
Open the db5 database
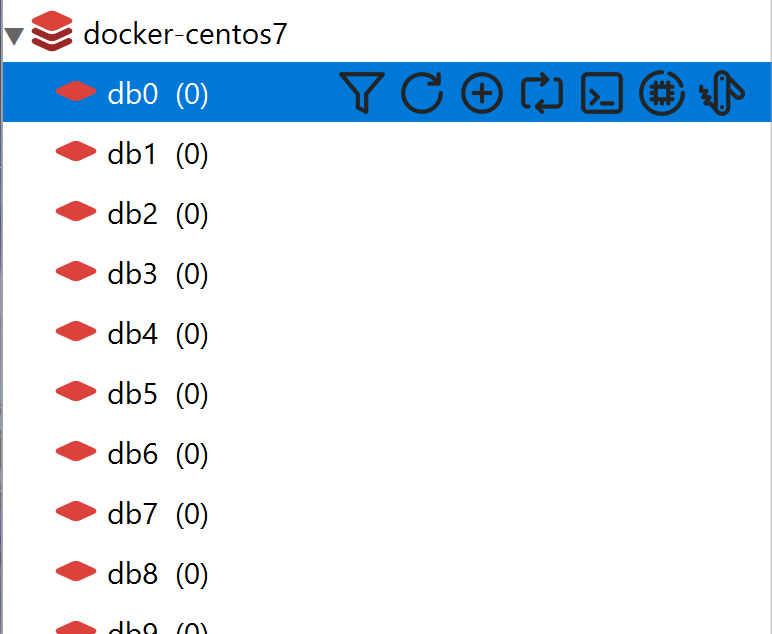(x=132, y=394)
